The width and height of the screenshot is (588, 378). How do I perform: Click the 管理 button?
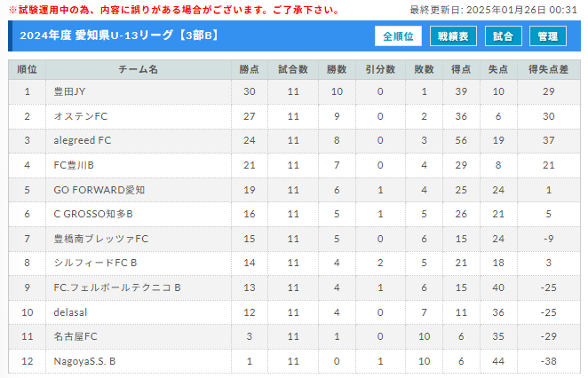pyautogui.click(x=547, y=36)
